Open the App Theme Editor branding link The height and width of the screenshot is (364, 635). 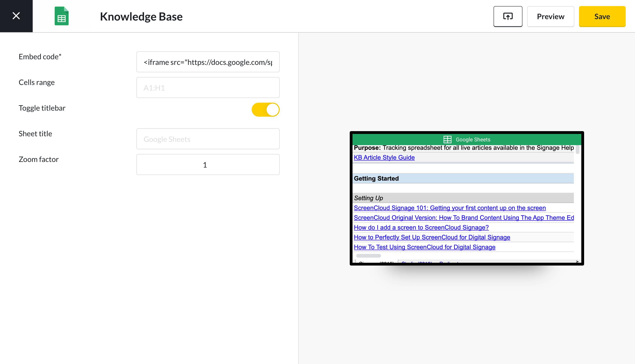[464, 218]
